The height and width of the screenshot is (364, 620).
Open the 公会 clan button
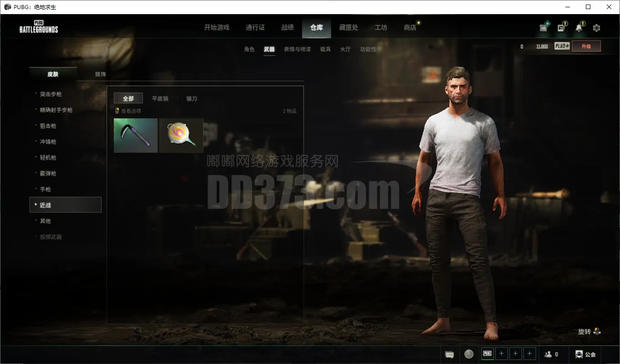(585, 354)
